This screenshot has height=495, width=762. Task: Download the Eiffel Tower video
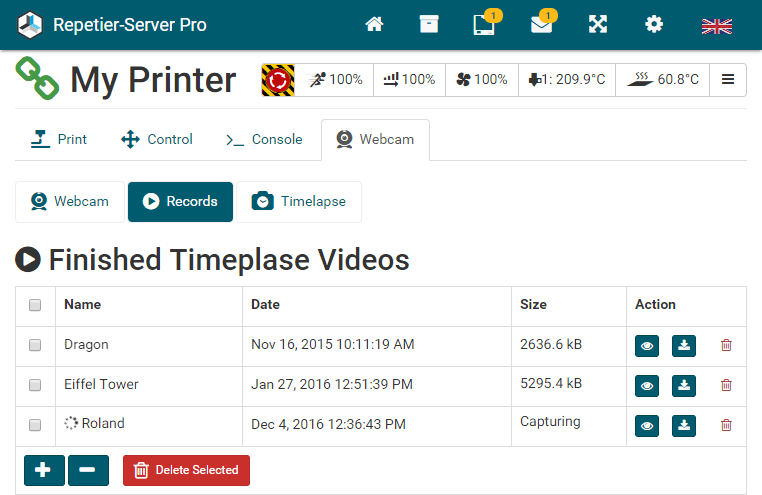[x=683, y=385]
